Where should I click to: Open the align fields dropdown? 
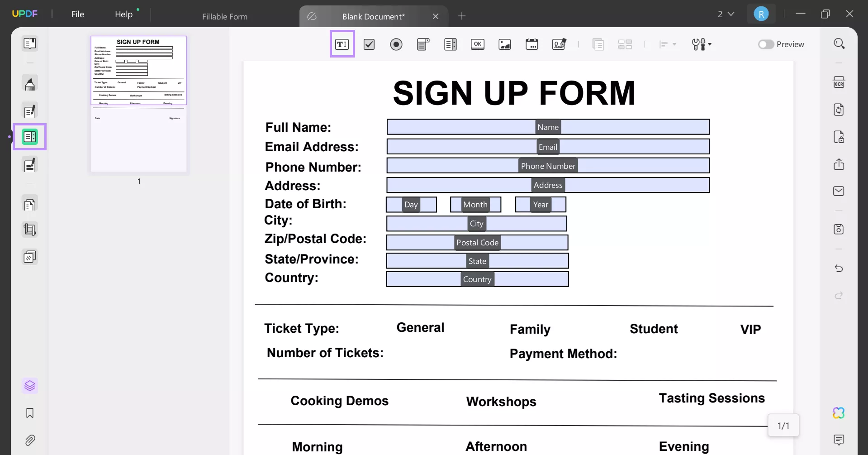tap(668, 44)
